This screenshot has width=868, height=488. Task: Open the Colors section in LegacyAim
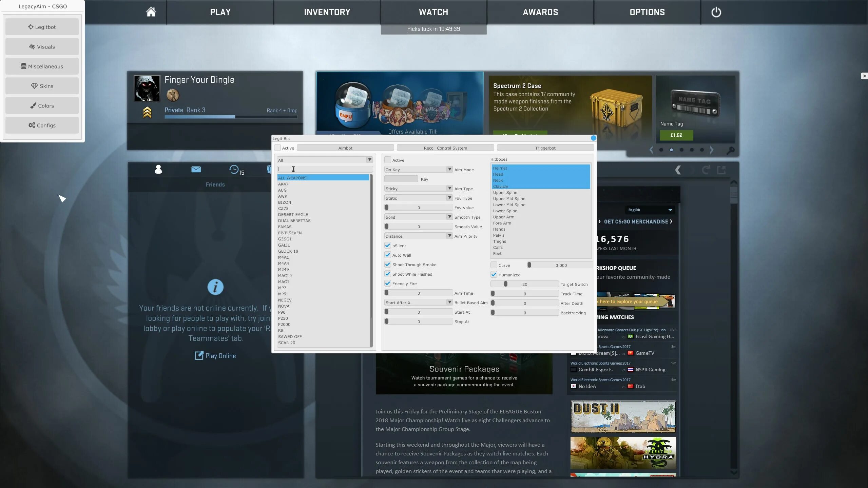(x=42, y=105)
